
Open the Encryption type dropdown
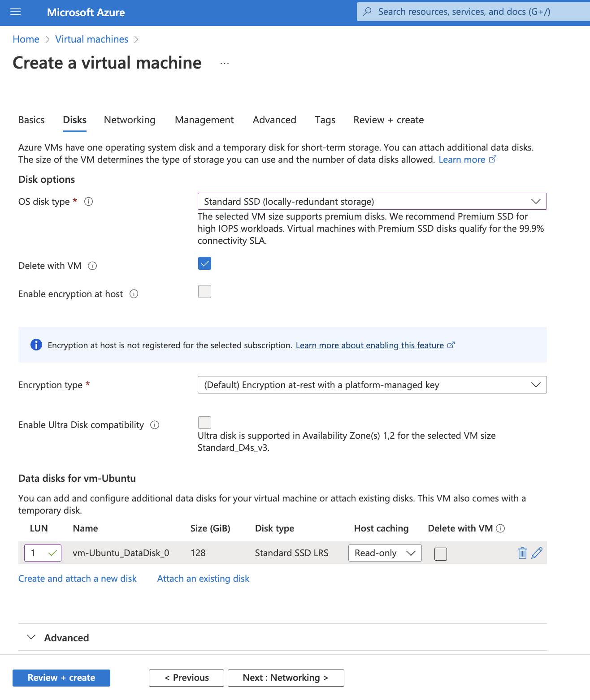tap(372, 385)
